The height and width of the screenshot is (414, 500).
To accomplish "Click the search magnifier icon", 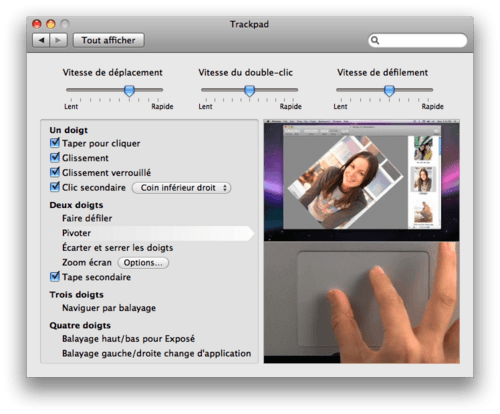I will [375, 40].
